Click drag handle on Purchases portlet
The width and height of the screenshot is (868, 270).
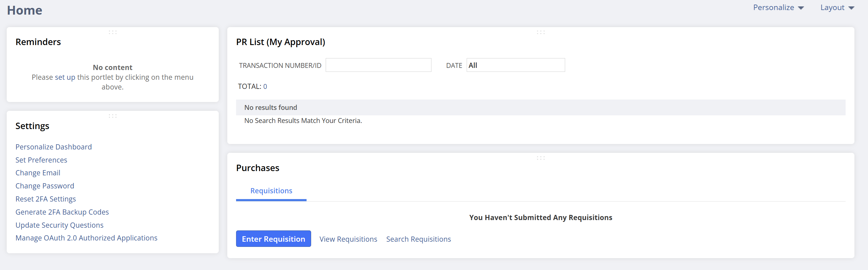pos(540,158)
